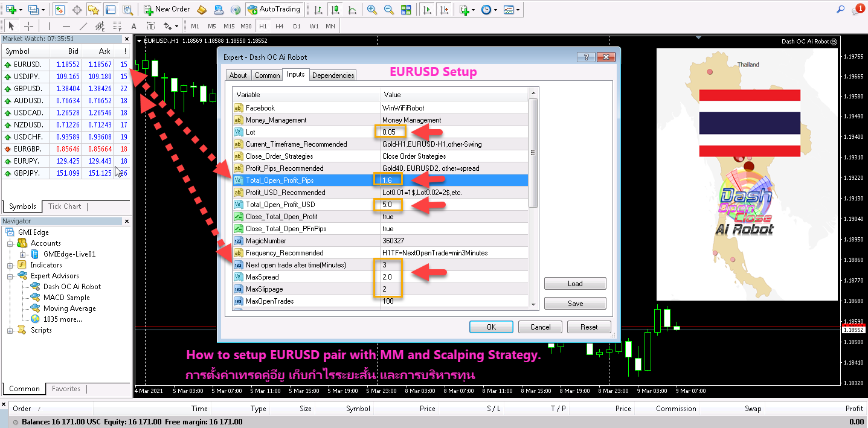Expand the Scripts tree node
The height and width of the screenshot is (428, 868).
[x=10, y=330]
